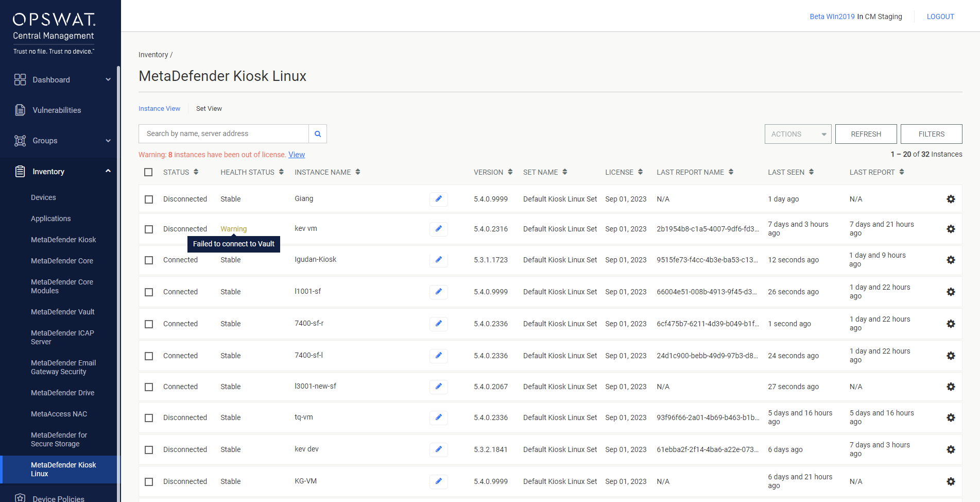Open settings gear for 7400-sf-r row
This screenshot has width=980, height=502.
tap(951, 324)
